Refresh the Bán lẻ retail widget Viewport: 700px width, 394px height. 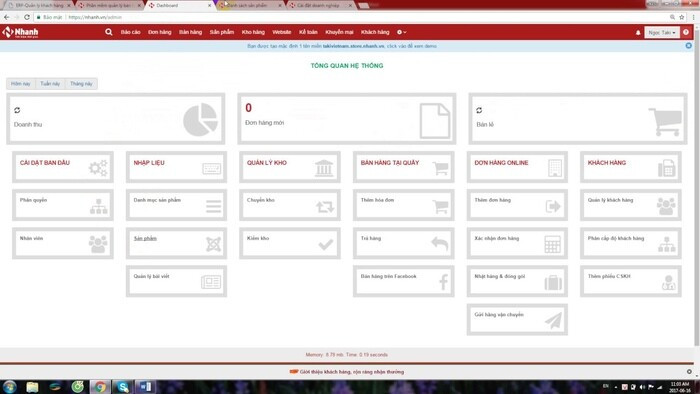[479, 110]
